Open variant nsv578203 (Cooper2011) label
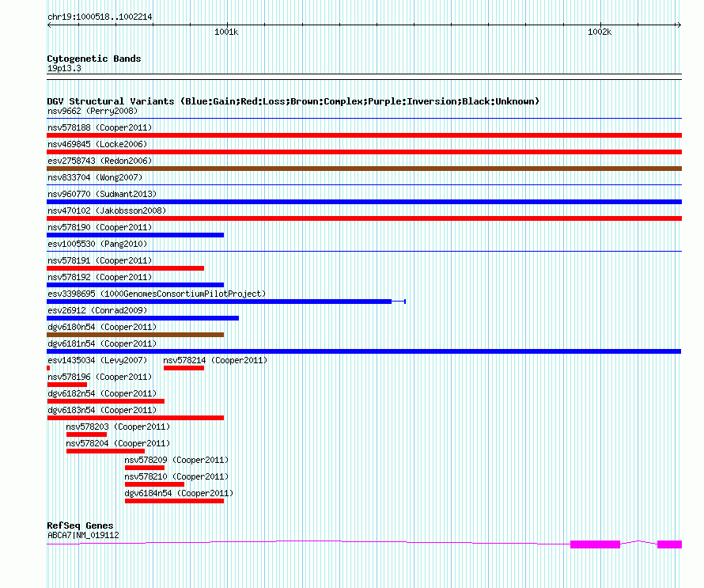 118,427
